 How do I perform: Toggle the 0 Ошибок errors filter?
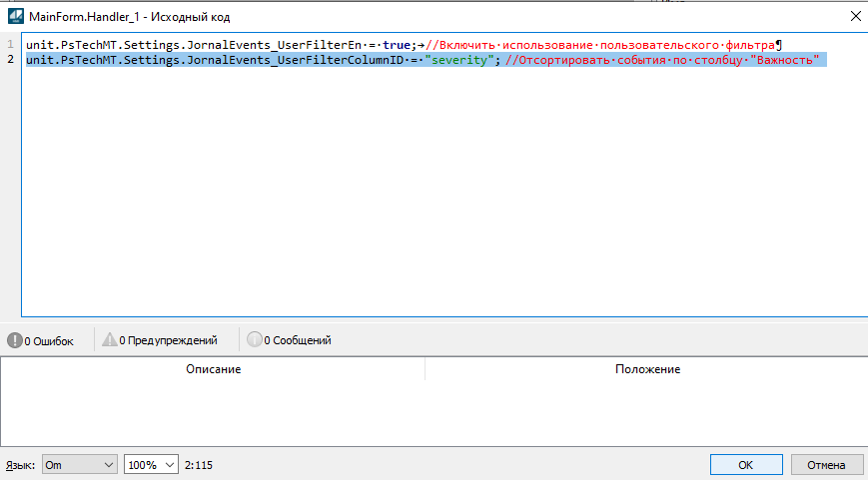(x=41, y=340)
